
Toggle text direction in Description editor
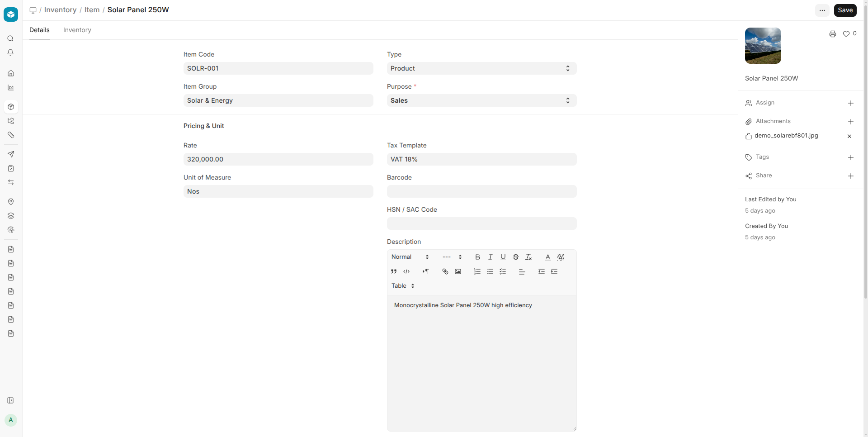click(x=426, y=271)
